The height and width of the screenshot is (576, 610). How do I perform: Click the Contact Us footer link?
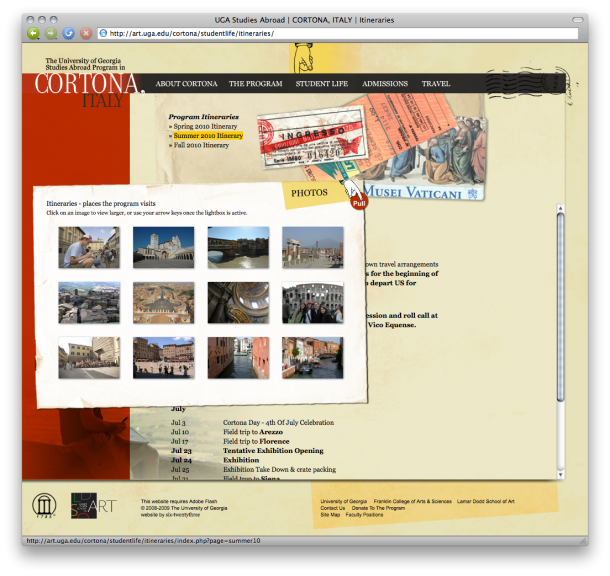[333, 508]
